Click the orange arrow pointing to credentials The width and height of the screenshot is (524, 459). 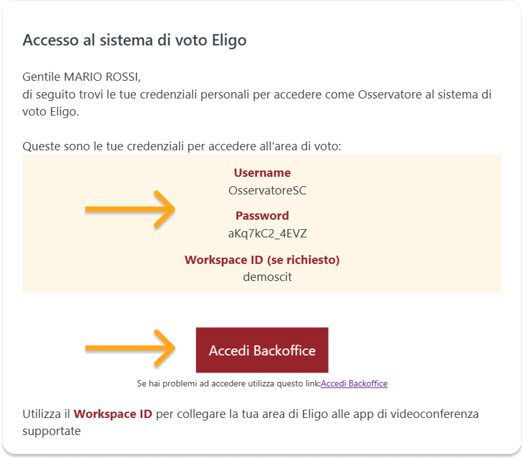tap(130, 210)
